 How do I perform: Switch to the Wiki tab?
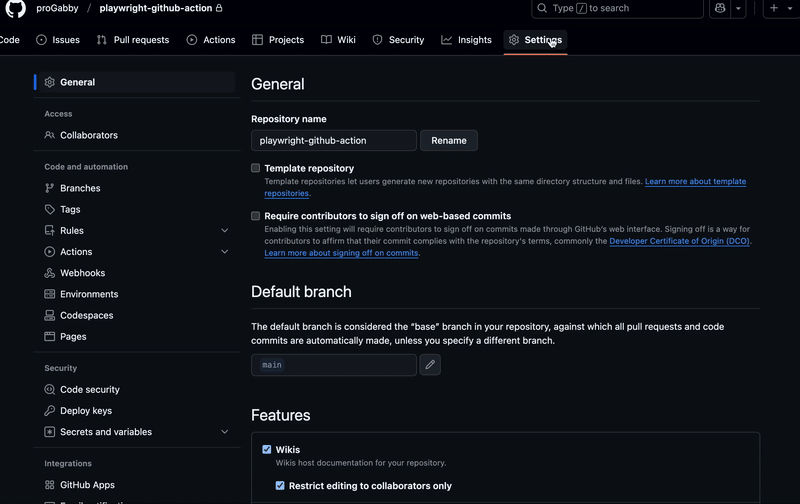click(338, 40)
